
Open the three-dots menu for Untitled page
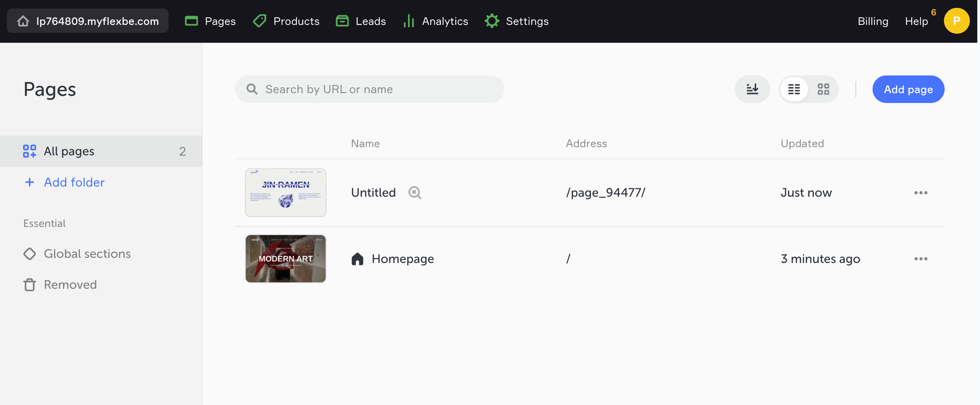tap(920, 193)
